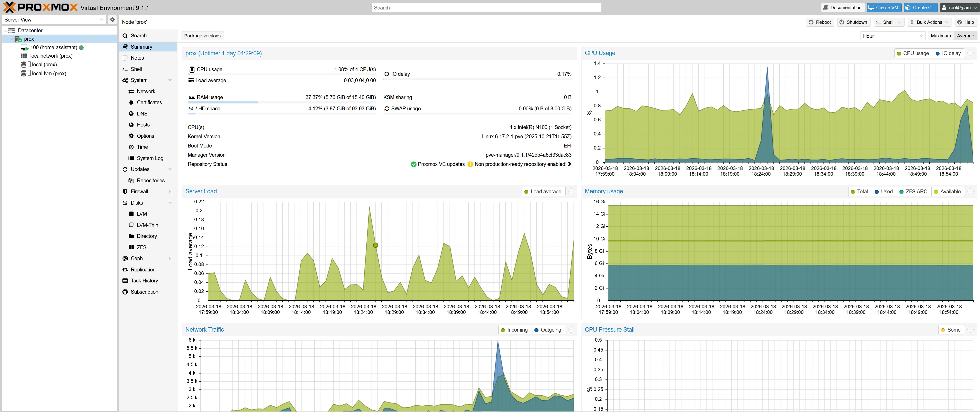Collapse the System submenu arrow
This screenshot has width=980, height=412.
[x=170, y=80]
